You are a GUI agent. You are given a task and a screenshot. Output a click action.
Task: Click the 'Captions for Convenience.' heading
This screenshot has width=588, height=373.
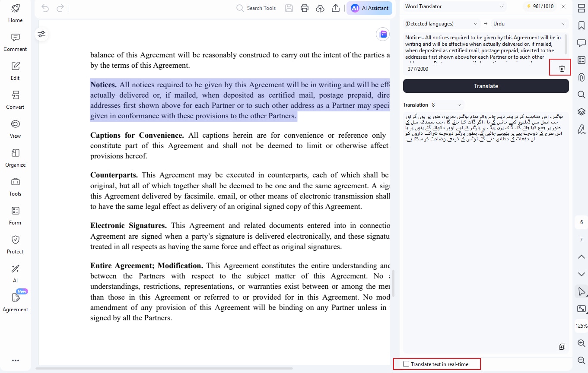point(137,135)
